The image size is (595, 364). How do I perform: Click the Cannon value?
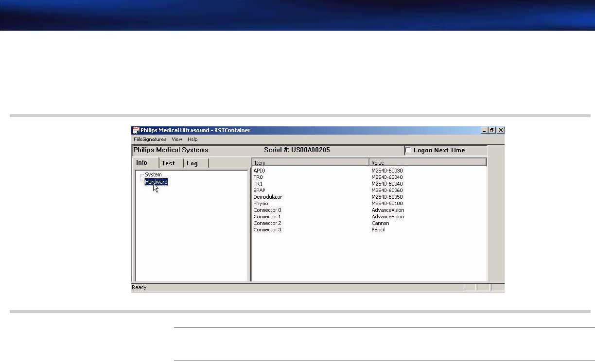pos(381,223)
